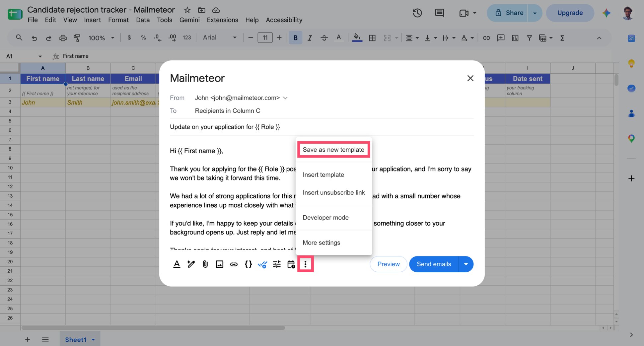
Task: Toggle bold formatting in toolbar
Action: pos(295,38)
